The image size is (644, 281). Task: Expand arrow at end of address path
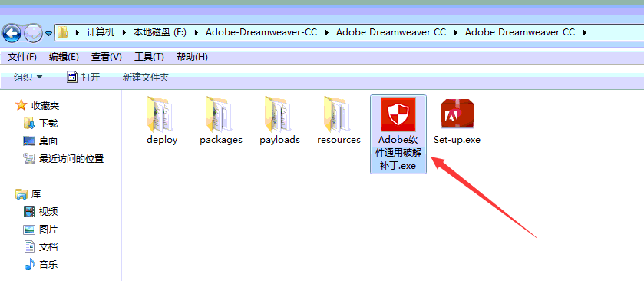point(585,32)
